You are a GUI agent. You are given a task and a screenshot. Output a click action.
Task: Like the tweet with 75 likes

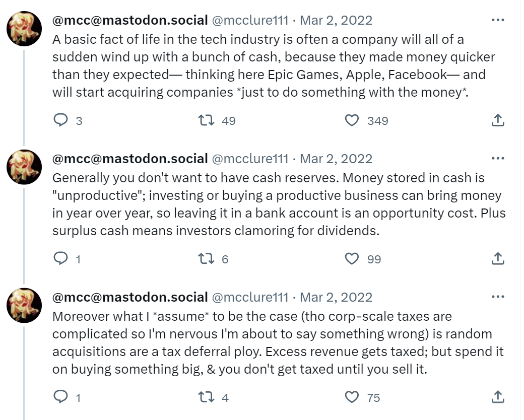(x=352, y=397)
